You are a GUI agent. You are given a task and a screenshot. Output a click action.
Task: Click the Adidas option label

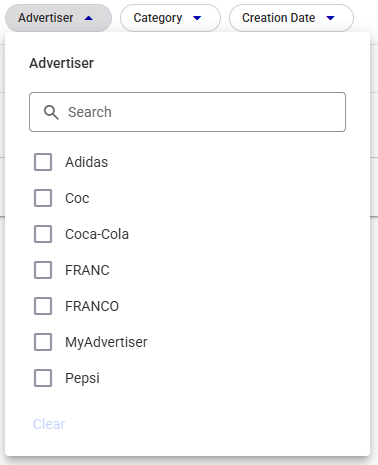(x=87, y=162)
